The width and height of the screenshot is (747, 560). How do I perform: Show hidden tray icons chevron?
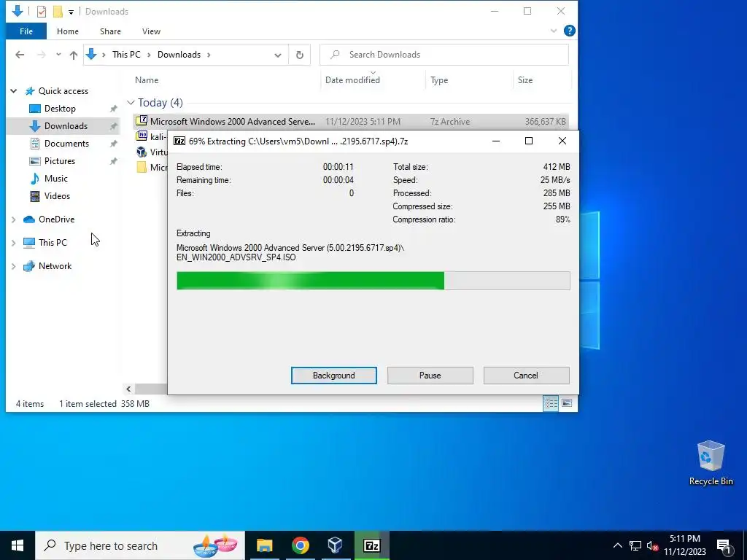tap(617, 545)
